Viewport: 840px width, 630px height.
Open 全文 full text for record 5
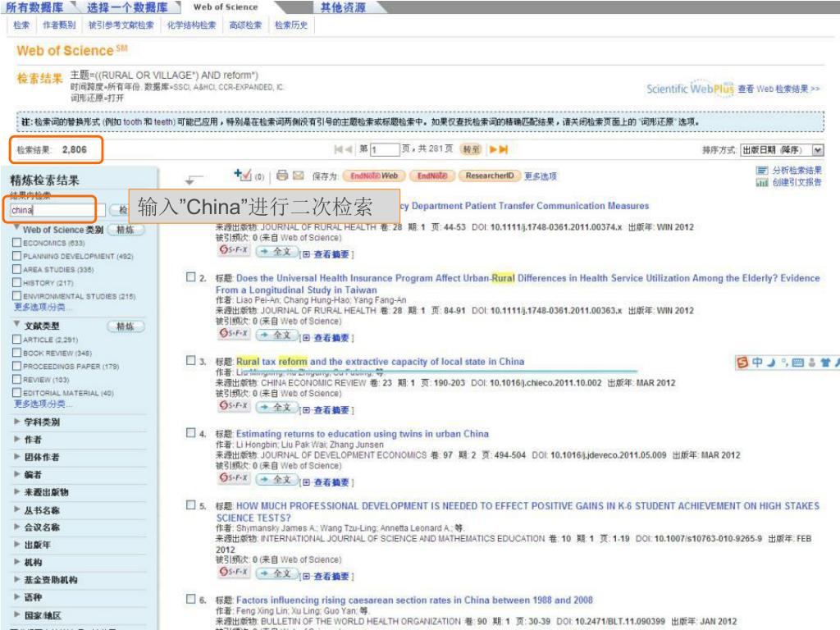277,573
